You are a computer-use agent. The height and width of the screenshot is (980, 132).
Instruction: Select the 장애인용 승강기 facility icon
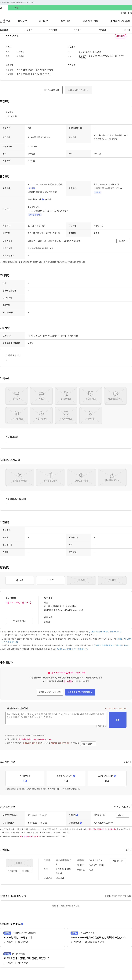click(x=51, y=477)
